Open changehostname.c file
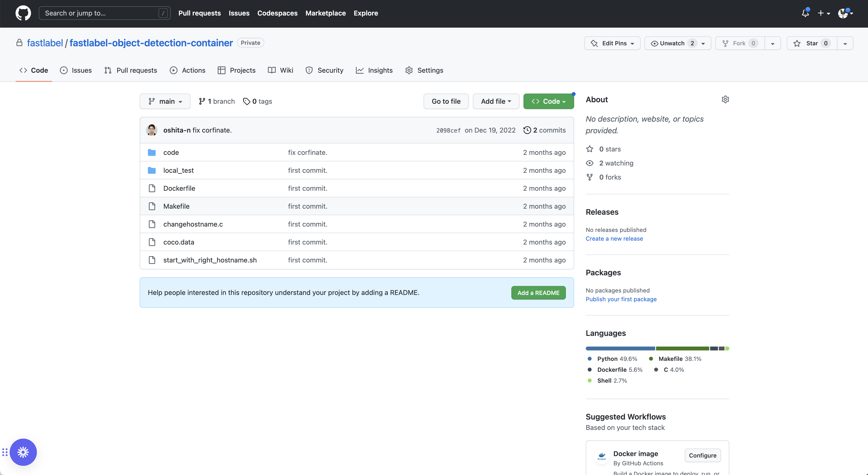 point(193,224)
